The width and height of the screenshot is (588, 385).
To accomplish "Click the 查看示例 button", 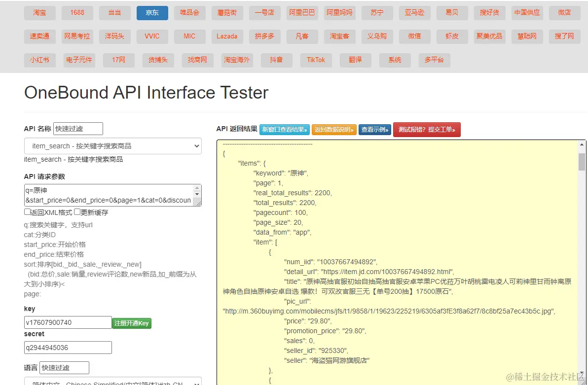I will (x=375, y=130).
